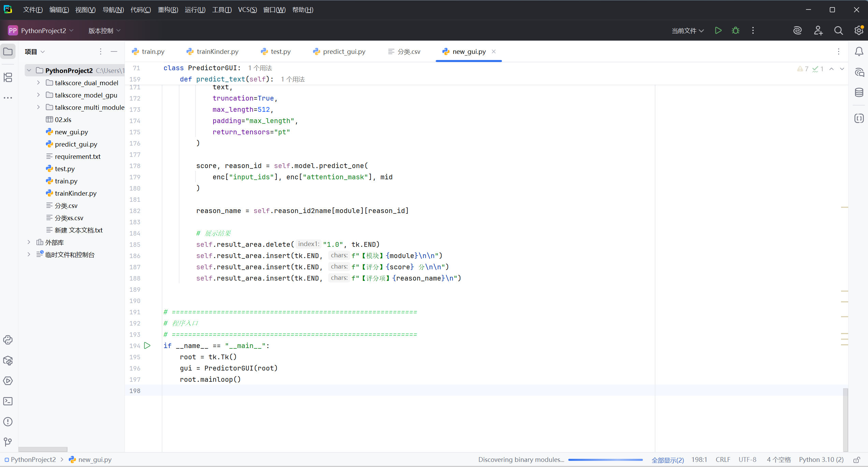Open the Python Console tool window

pos(8,340)
